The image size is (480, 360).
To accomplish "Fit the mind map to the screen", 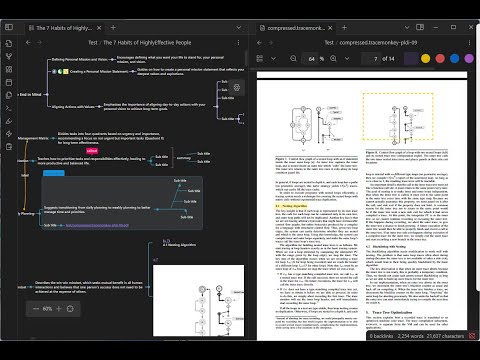I will pyautogui.click(x=70, y=309).
